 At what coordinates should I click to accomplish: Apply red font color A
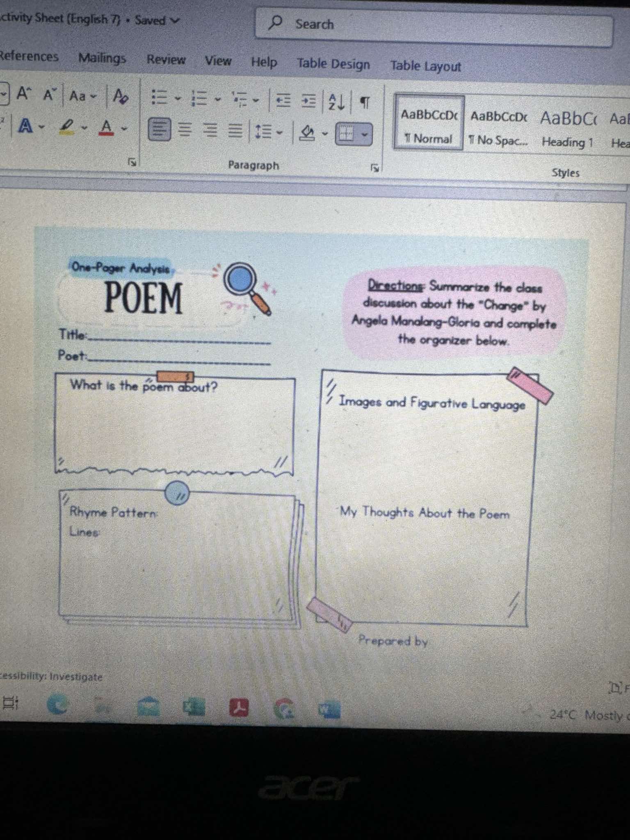point(106,128)
